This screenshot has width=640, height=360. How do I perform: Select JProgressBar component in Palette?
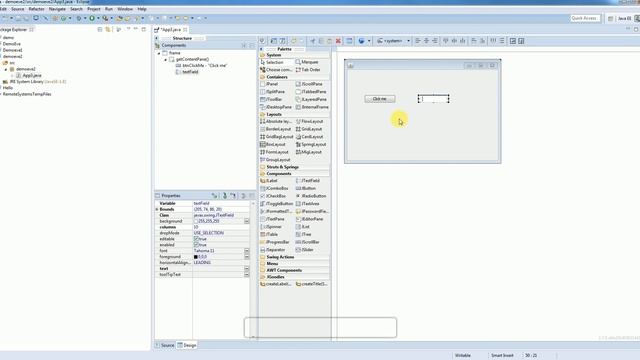(275, 242)
